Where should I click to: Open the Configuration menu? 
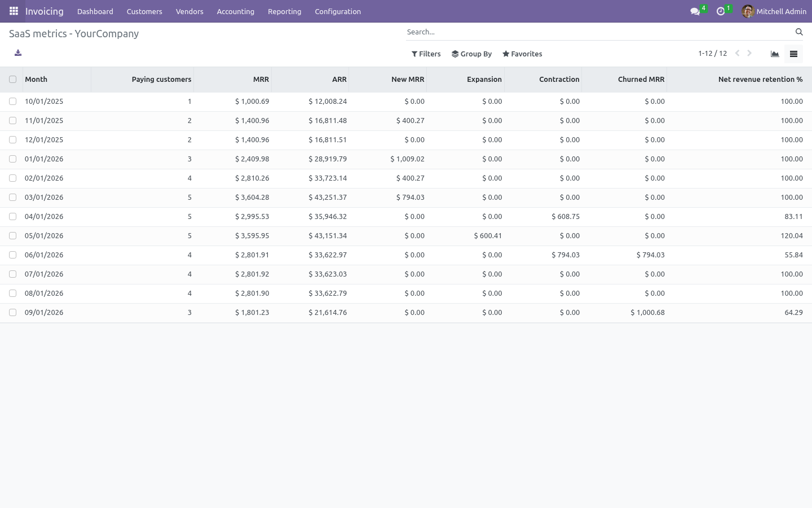[338, 11]
